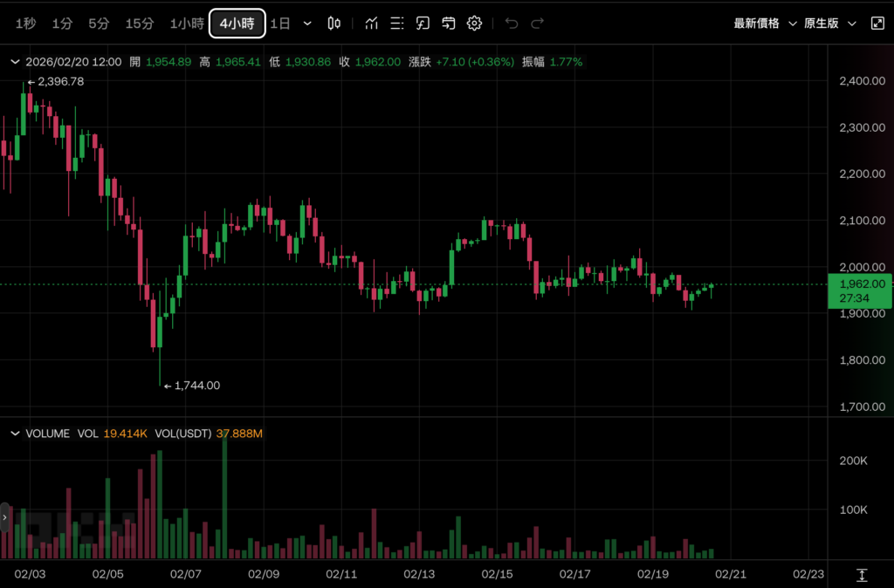Click the drawing tools icon
Image resolution: width=894 pixels, height=588 pixels.
coord(423,24)
